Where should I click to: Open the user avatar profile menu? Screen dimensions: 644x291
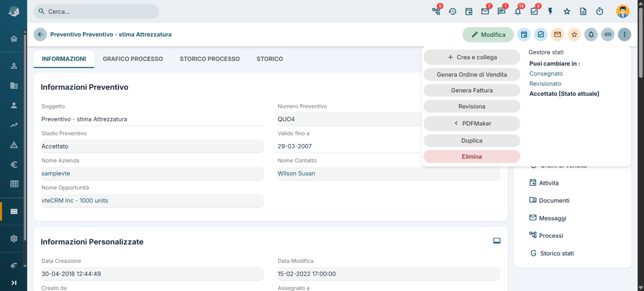tap(623, 11)
